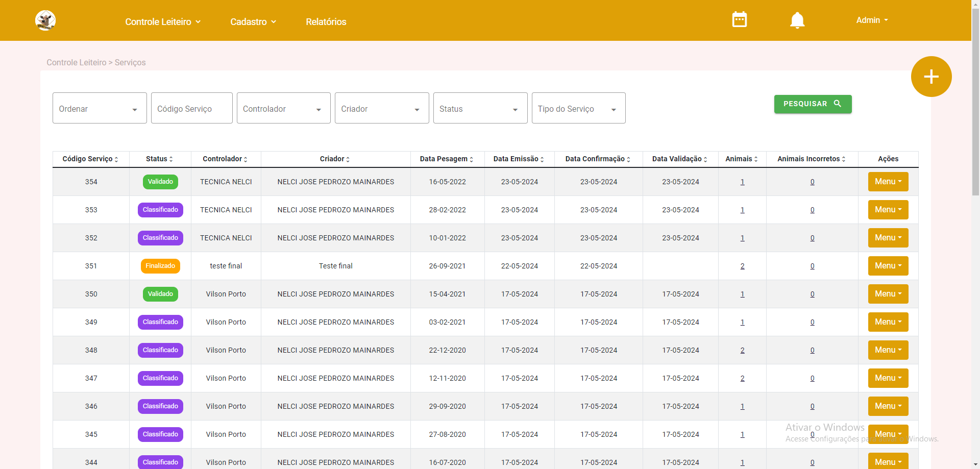The height and width of the screenshot is (469, 980).
Task: Open the Ordenar dropdown
Action: (x=100, y=108)
